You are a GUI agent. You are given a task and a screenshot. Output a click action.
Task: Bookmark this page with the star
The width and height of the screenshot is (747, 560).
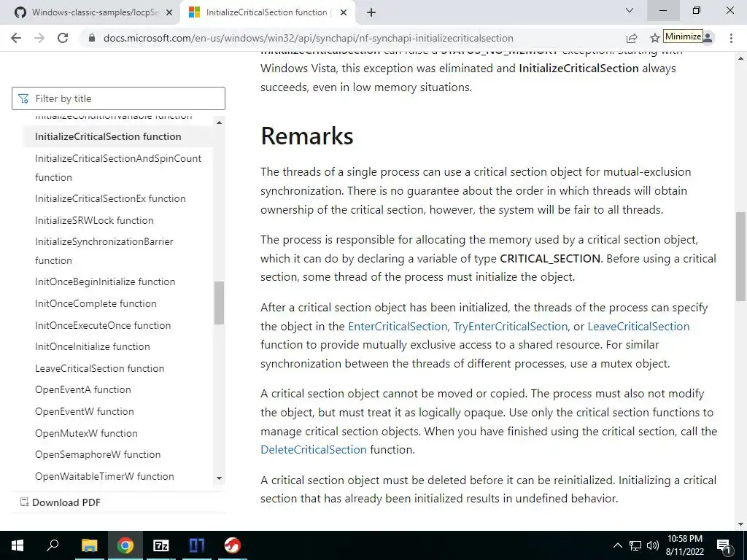(x=655, y=38)
